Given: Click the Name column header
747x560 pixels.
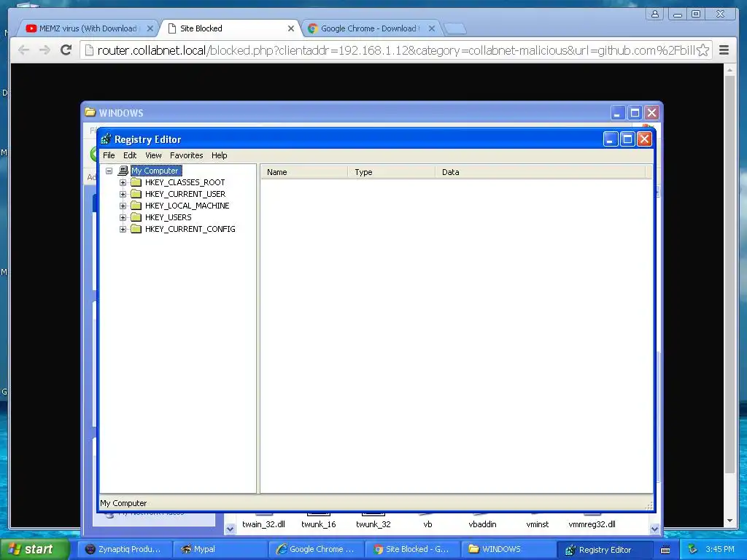Looking at the screenshot, I should [x=304, y=172].
